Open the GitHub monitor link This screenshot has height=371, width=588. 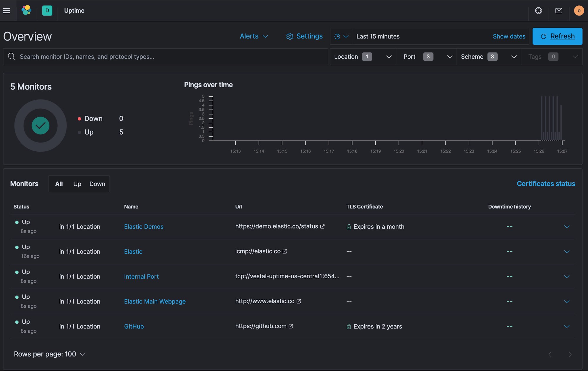pyautogui.click(x=134, y=327)
